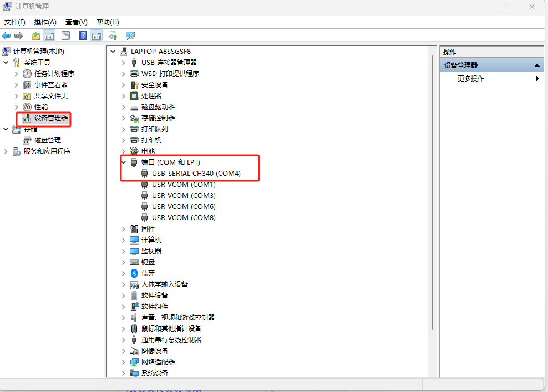Click the Update driver toolbar icon

(113, 35)
